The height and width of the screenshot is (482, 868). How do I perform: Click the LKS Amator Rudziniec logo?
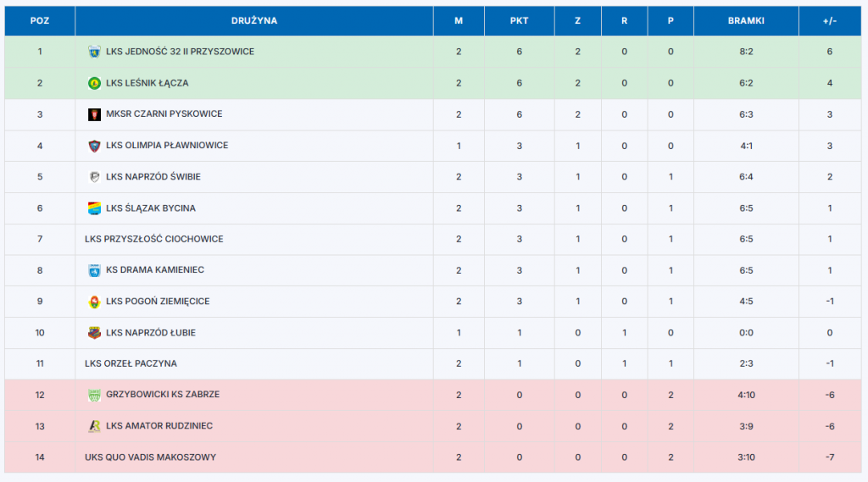click(94, 426)
